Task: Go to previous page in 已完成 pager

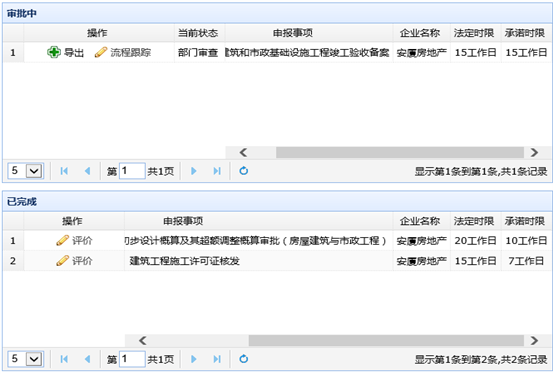Action: coord(87,359)
